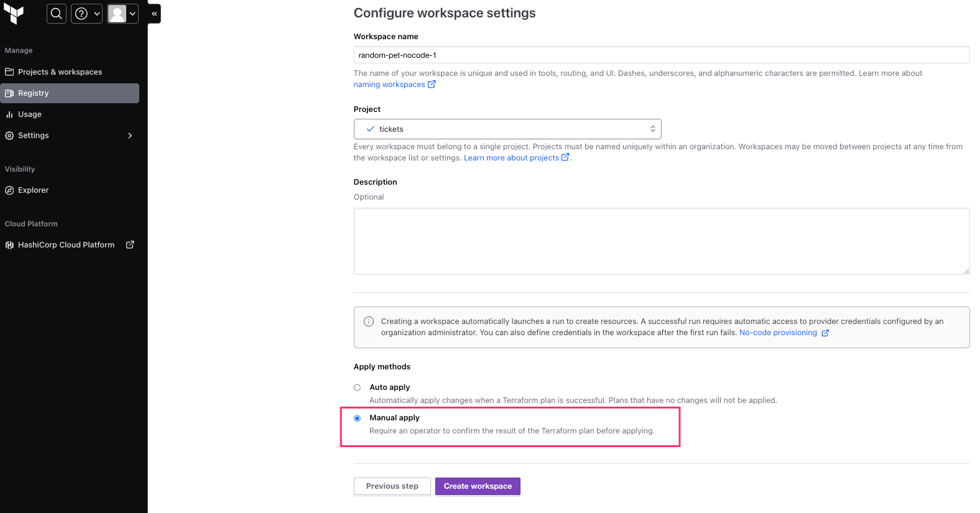Open the Project dropdown showing tickets
Image resolution: width=980 pixels, height=513 pixels.
(507, 129)
